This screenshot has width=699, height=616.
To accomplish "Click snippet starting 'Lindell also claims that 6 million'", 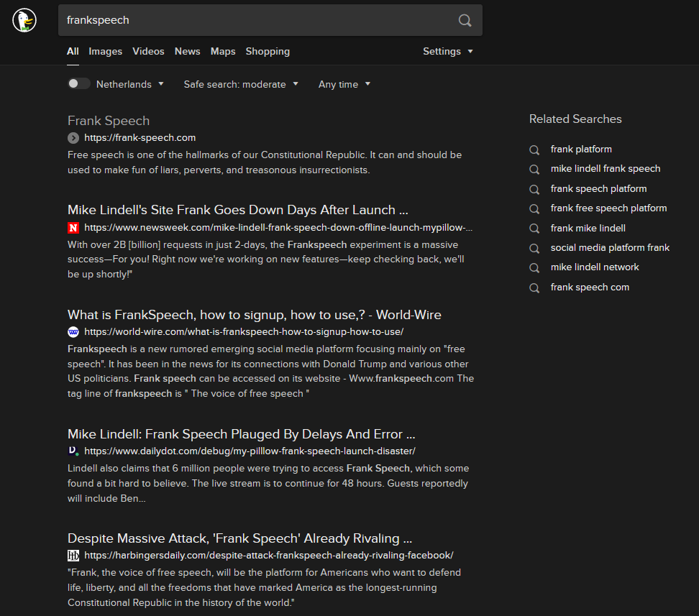I will pos(268,483).
